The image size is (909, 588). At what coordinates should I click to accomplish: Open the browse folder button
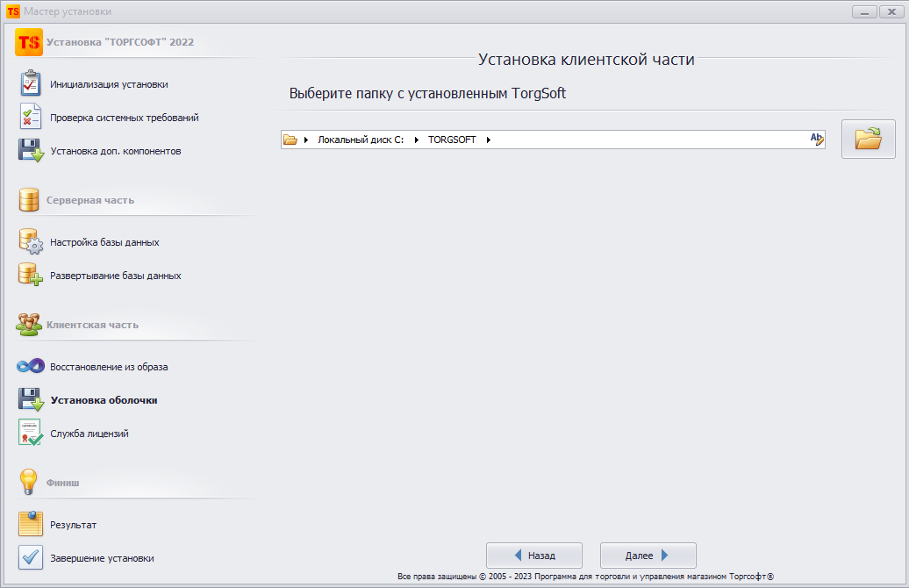[x=869, y=140]
